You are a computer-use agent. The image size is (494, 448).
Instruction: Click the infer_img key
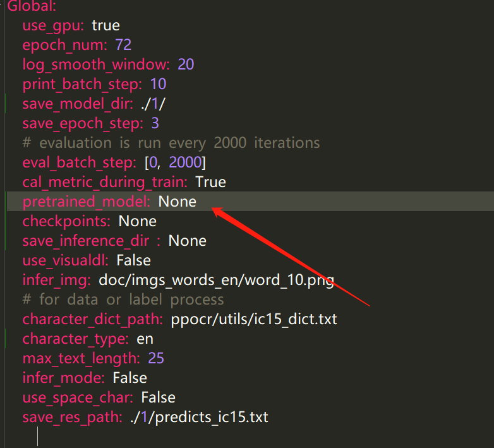(x=56, y=281)
